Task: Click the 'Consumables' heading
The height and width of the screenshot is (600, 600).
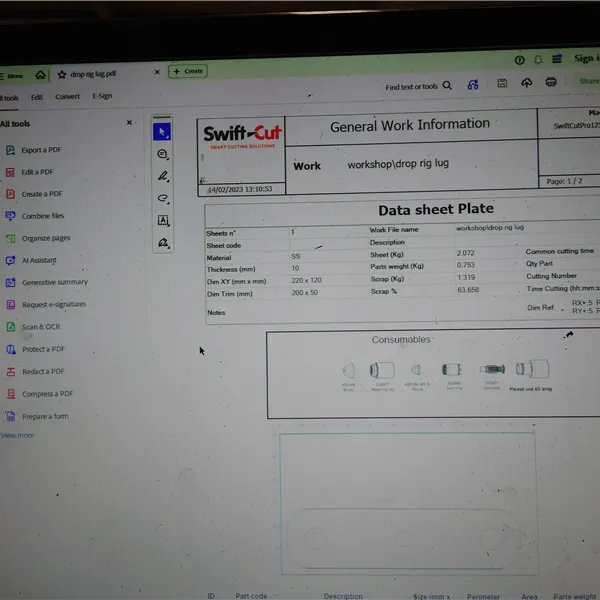Action: [401, 339]
